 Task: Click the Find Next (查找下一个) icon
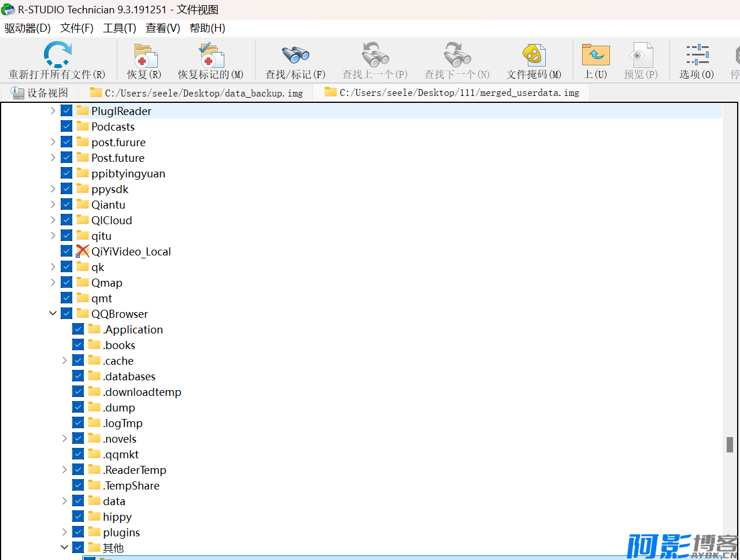pyautogui.click(x=457, y=55)
